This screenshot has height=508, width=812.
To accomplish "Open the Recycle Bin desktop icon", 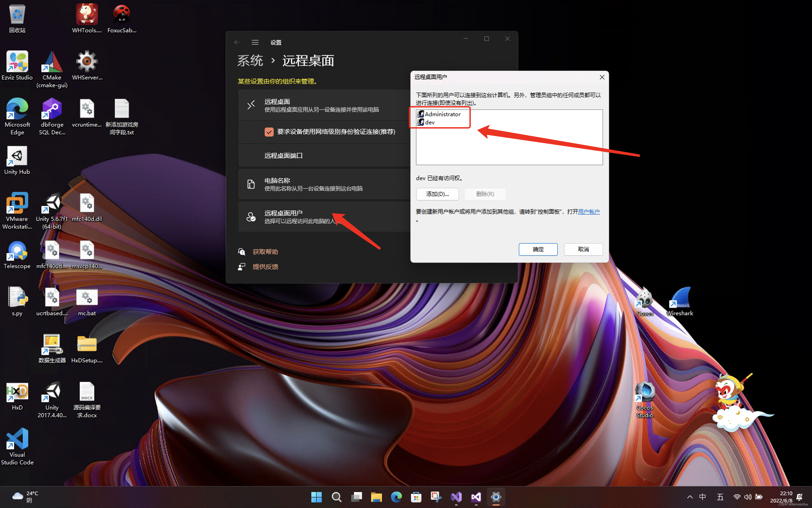I will pyautogui.click(x=17, y=18).
